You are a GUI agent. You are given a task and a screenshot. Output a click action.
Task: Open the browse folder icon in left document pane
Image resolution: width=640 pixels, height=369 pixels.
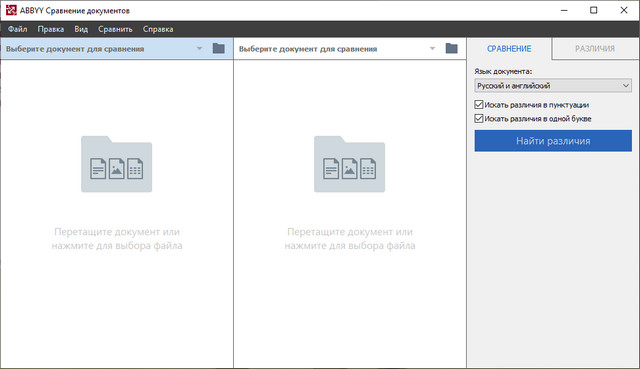pyautogui.click(x=219, y=49)
